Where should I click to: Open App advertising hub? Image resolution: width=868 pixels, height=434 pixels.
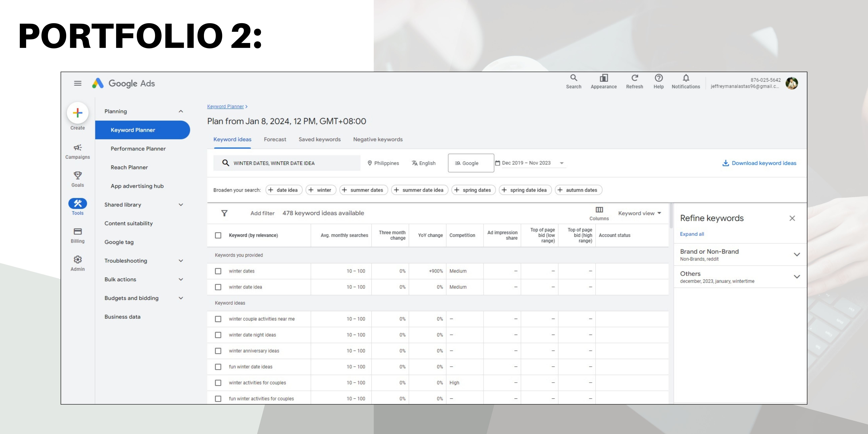pyautogui.click(x=137, y=186)
